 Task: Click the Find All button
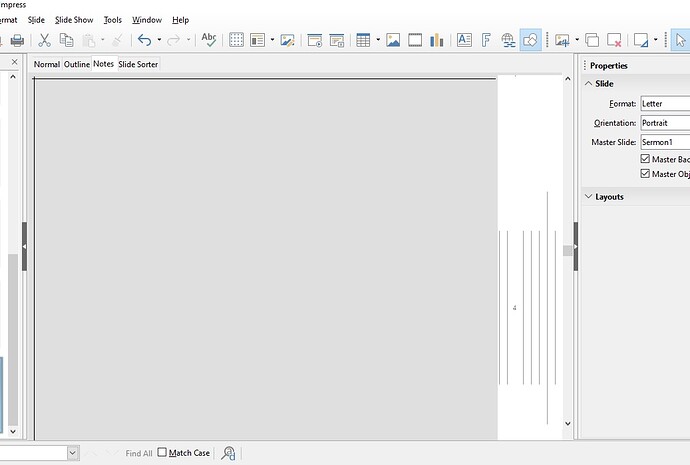pyautogui.click(x=139, y=453)
